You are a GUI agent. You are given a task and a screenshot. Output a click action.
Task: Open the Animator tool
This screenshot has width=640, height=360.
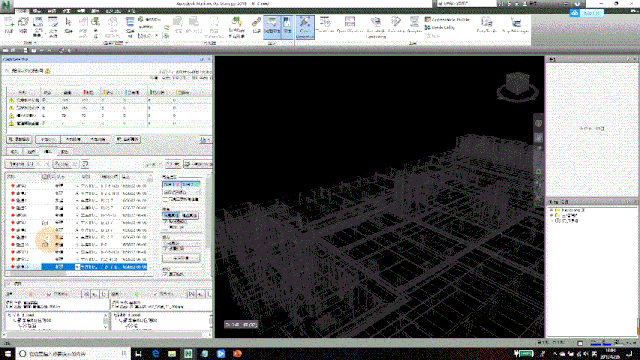(396, 24)
